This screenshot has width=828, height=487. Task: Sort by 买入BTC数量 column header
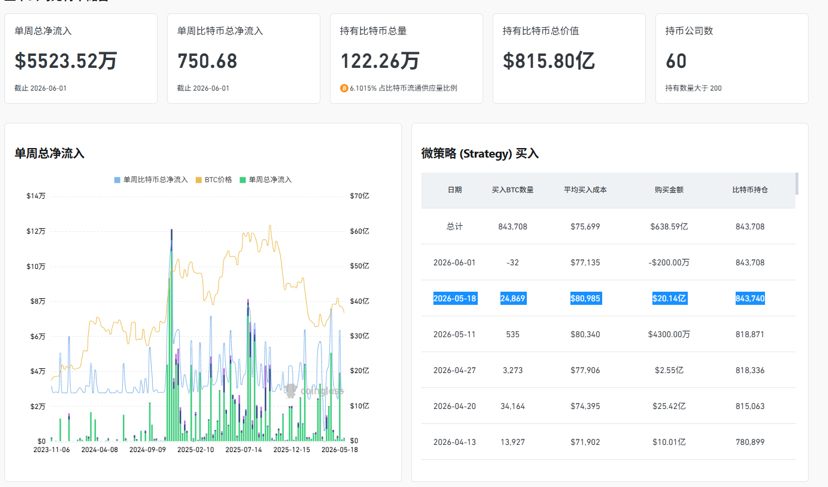pos(513,190)
